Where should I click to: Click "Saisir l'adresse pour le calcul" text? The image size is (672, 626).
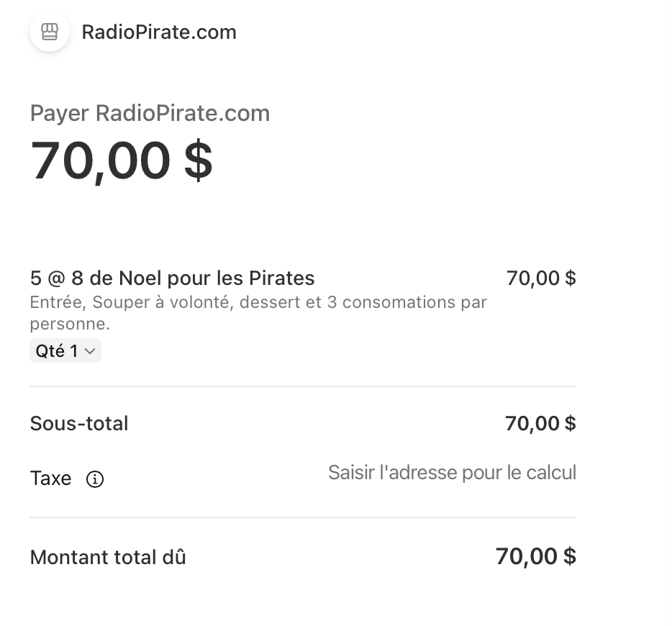click(452, 473)
